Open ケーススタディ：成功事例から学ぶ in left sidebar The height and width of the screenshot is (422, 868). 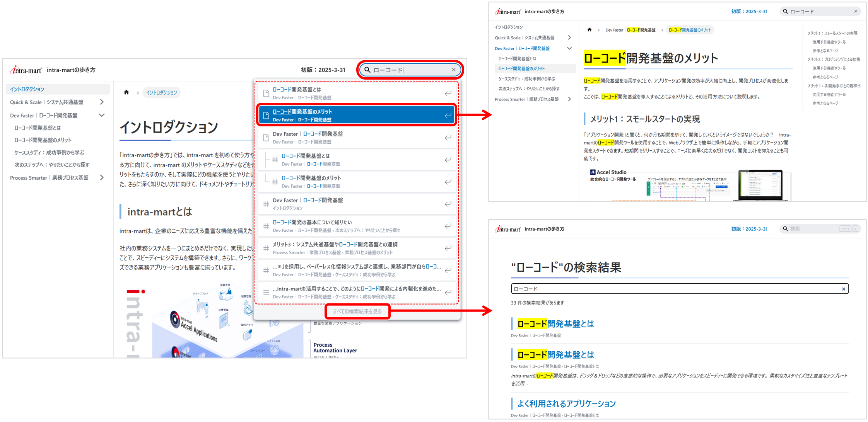49,153
